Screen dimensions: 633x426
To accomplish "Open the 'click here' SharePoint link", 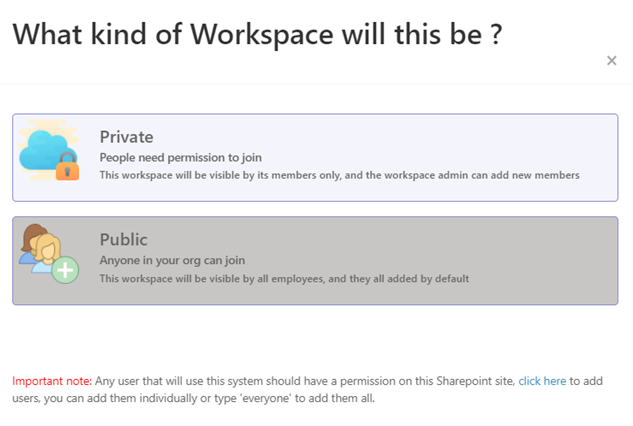I will click(542, 381).
